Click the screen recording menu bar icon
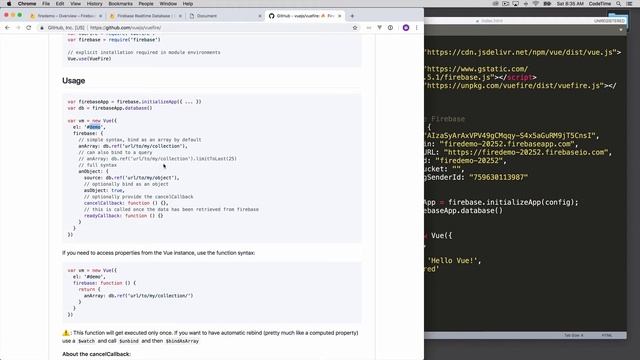The width and height of the screenshot is (640, 360). pyautogui.click(x=506, y=4)
